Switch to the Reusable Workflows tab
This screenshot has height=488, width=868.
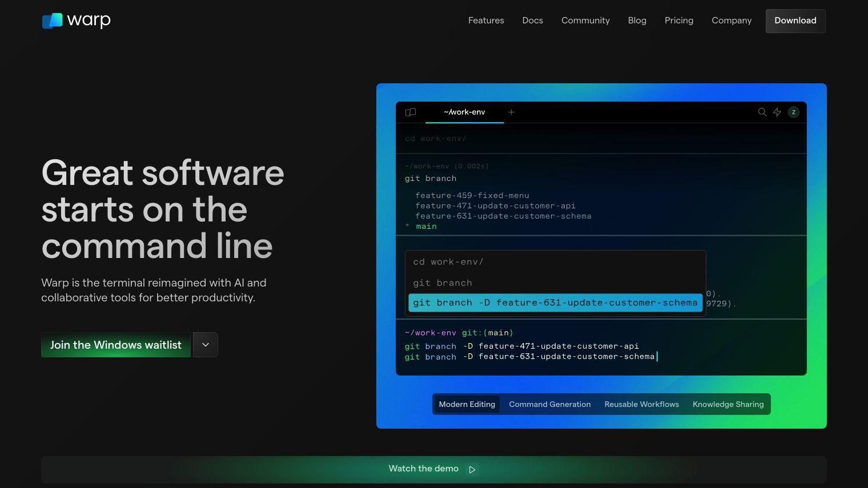coord(641,404)
